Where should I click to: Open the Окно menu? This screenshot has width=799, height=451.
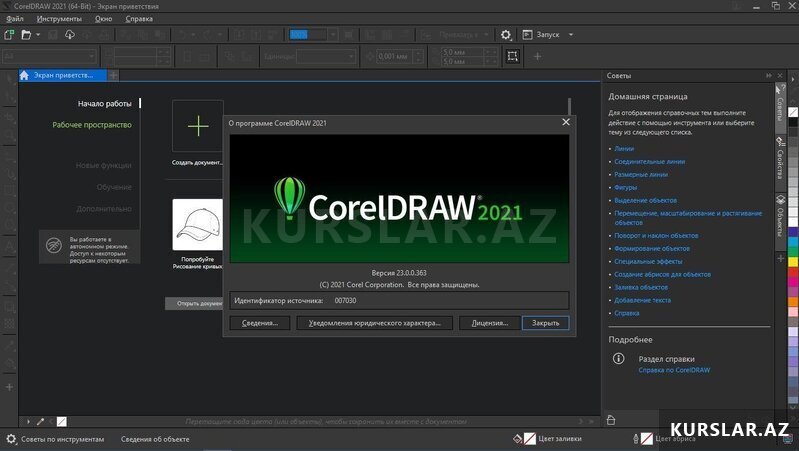pos(103,18)
